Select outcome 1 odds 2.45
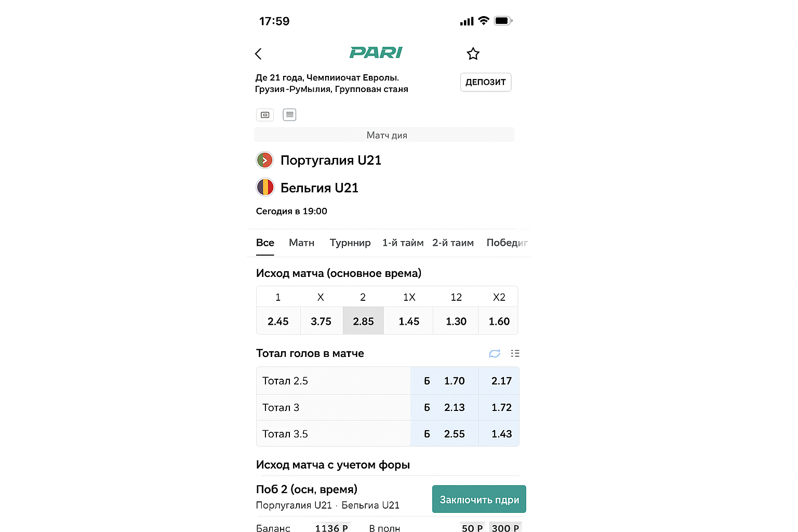Viewport: 798px width, 532px height. 278,321
